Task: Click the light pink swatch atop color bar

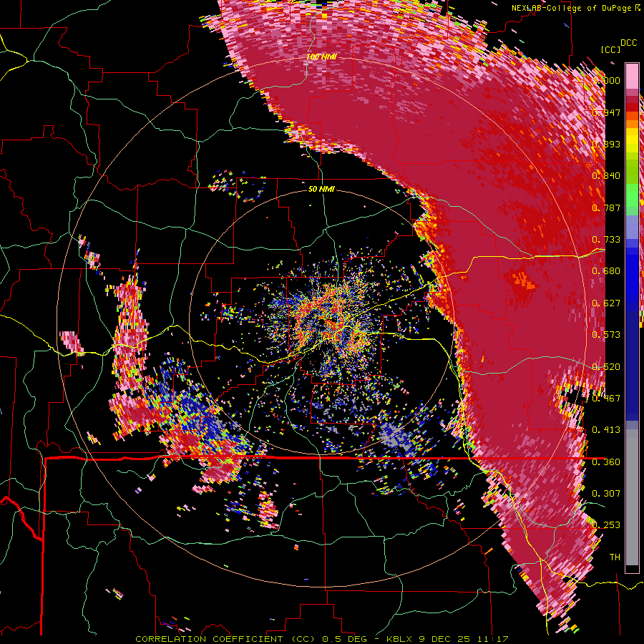Action: [632, 76]
